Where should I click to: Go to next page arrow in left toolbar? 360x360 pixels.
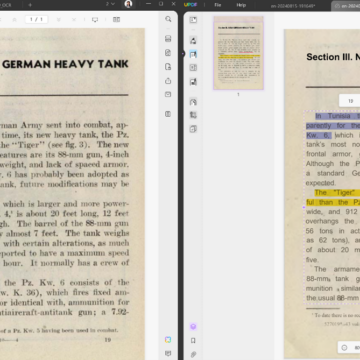59,20
